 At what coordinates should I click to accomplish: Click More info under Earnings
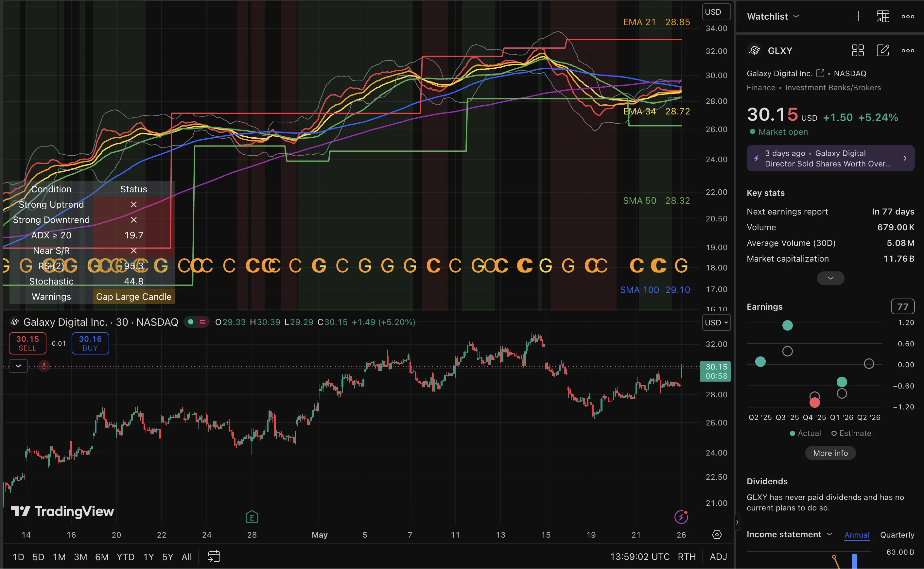point(830,453)
